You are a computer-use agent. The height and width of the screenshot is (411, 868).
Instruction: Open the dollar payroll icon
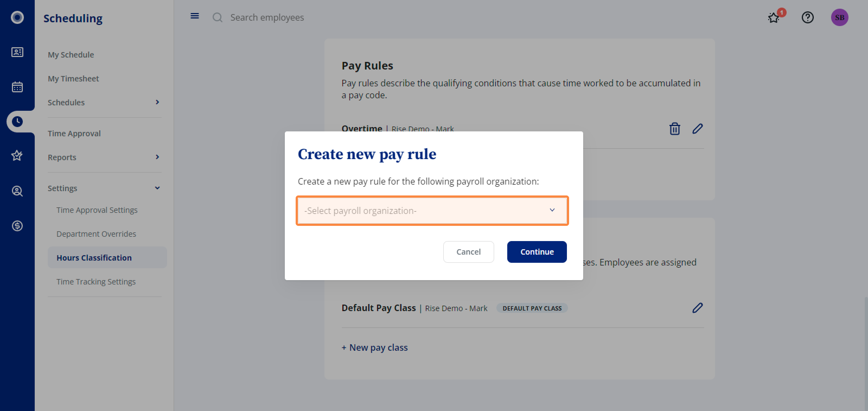(17, 226)
